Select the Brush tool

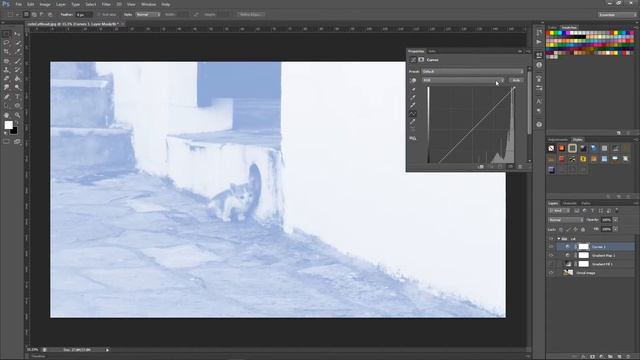(x=17, y=61)
